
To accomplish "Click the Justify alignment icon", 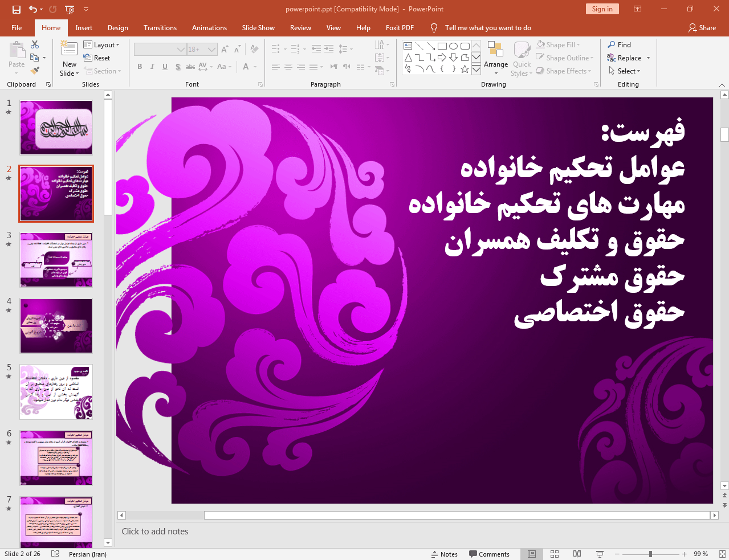I will pos(313,67).
